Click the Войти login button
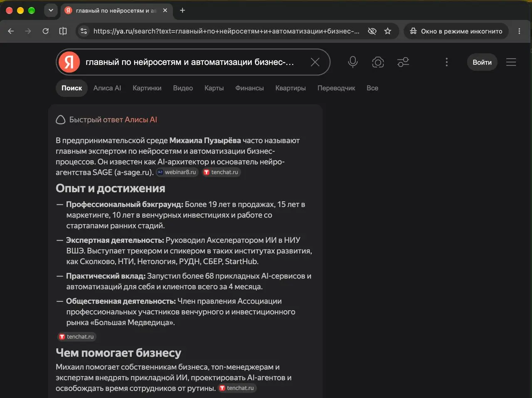The height and width of the screenshot is (398, 532). click(x=482, y=62)
